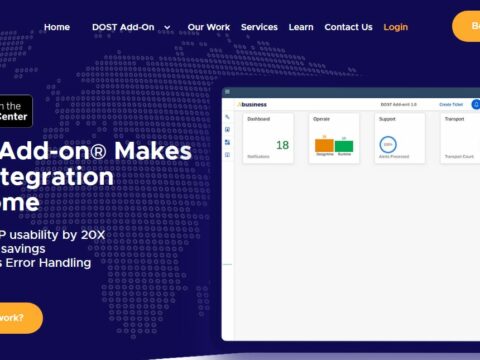Screen dimensions: 480x360
Task: Go to the Home menu item
Action: (57, 27)
